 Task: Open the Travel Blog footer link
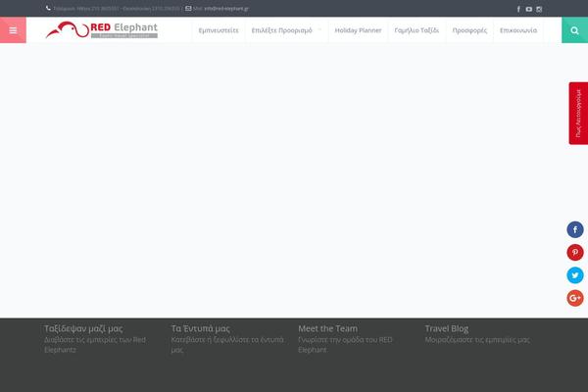[x=447, y=328]
